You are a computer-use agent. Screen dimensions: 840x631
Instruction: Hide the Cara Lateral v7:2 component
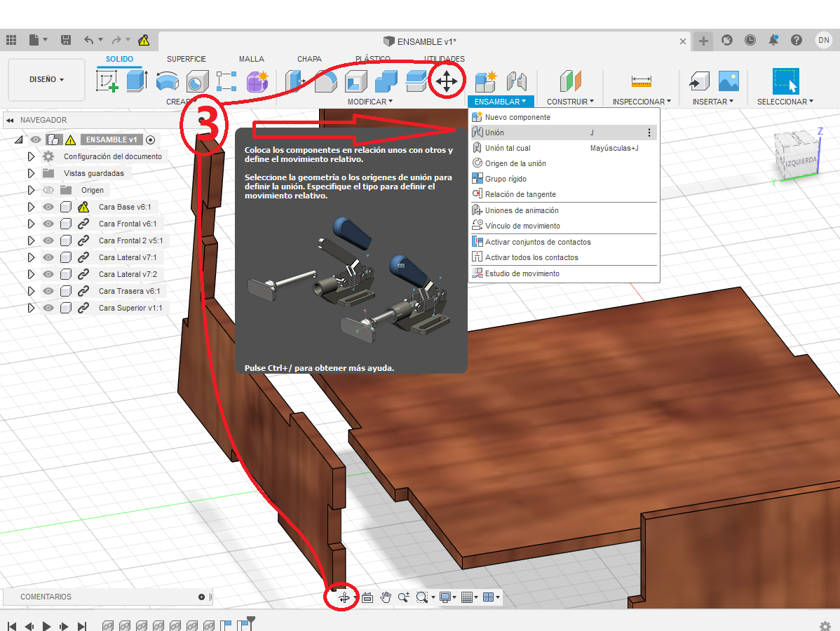(x=48, y=274)
